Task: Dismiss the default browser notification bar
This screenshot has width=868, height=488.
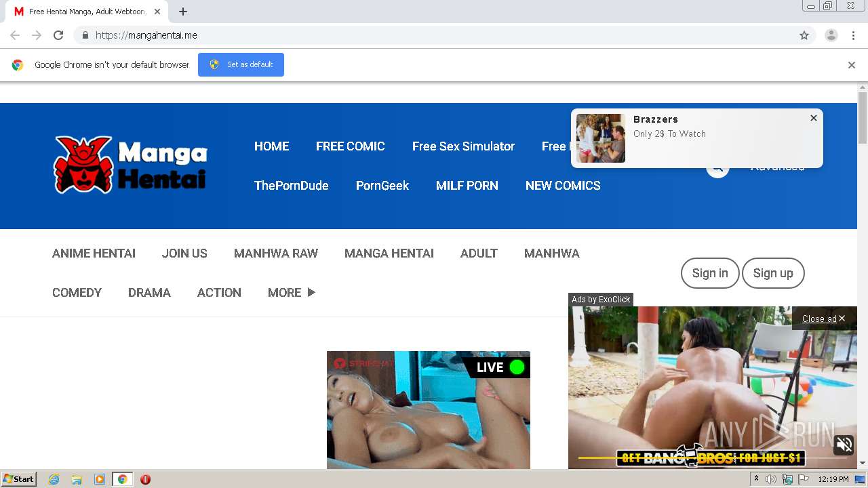Action: [x=852, y=65]
